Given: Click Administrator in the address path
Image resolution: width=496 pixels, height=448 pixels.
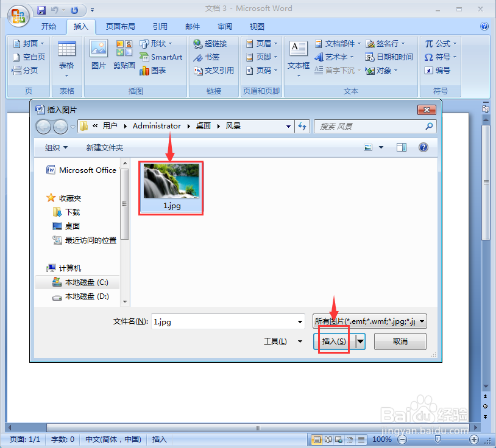Looking at the screenshot, I should [x=157, y=126].
